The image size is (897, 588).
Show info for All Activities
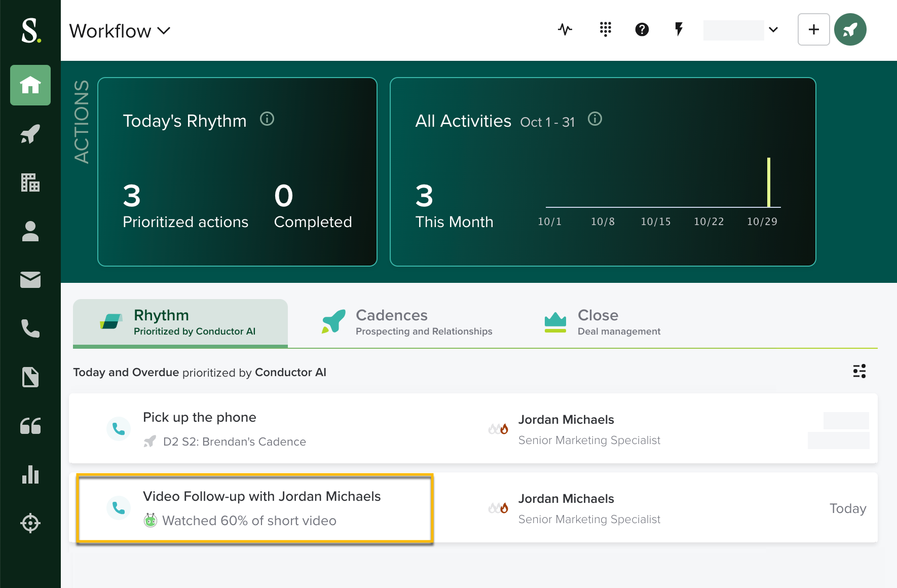[x=595, y=119]
